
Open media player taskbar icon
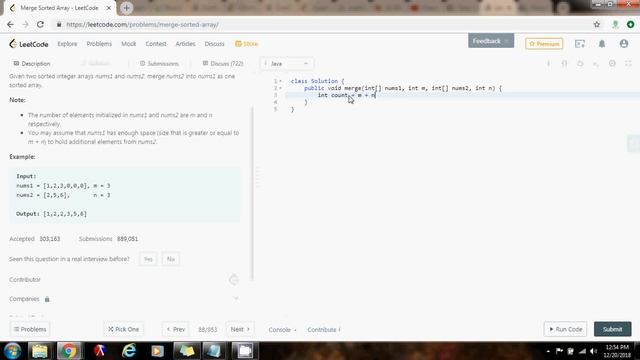pos(157,351)
